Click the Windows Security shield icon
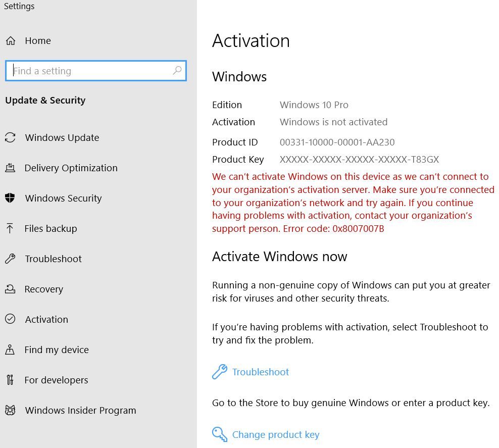Image resolution: width=499 pixels, height=448 pixels. [x=10, y=198]
